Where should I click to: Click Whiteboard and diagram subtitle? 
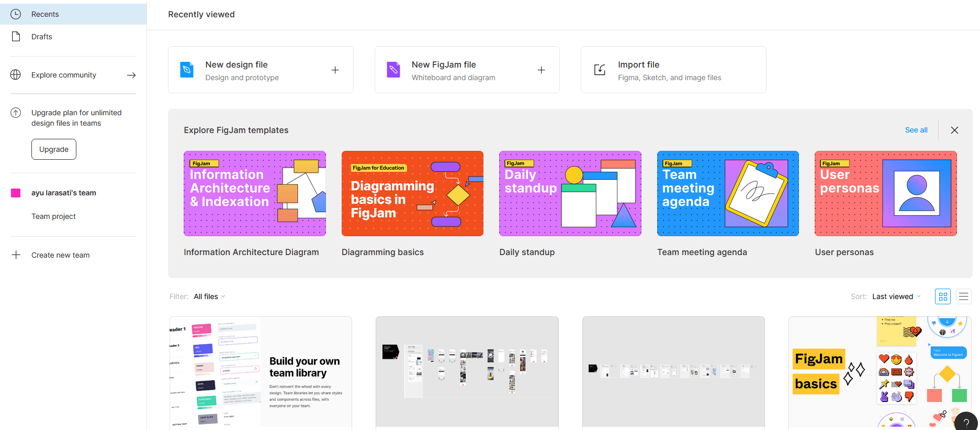pos(454,78)
